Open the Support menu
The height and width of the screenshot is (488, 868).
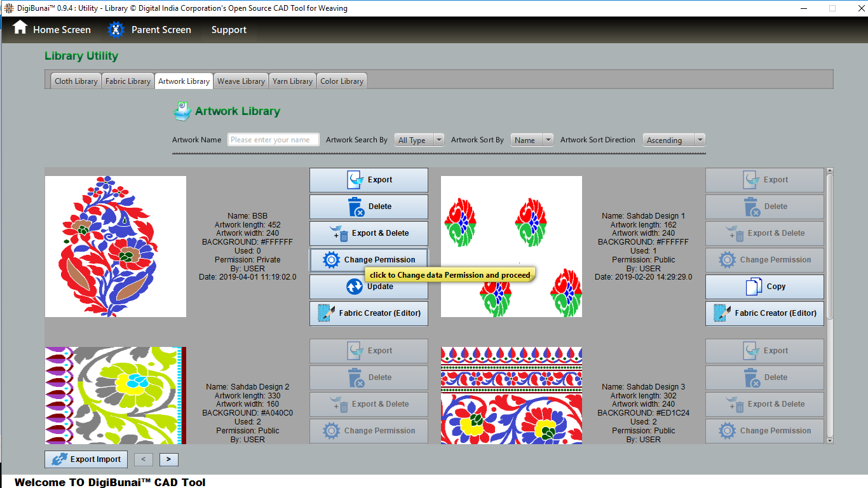point(229,30)
